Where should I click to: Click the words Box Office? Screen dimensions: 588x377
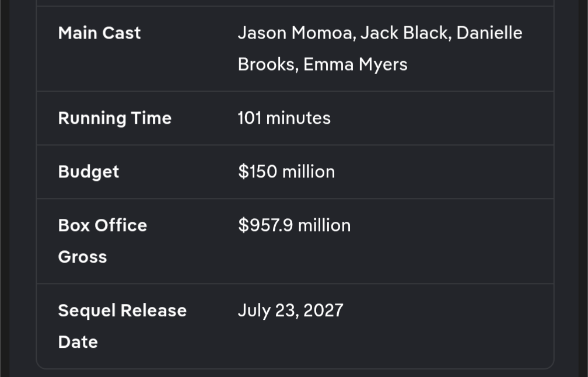pos(103,225)
